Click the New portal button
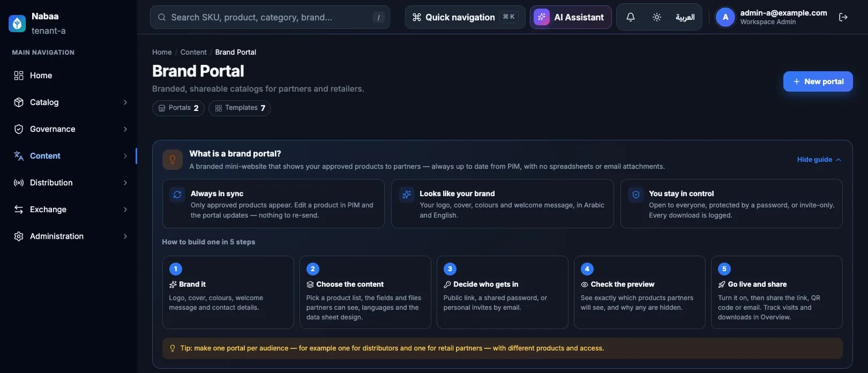Screen dimensions: 868x373 tap(818, 81)
